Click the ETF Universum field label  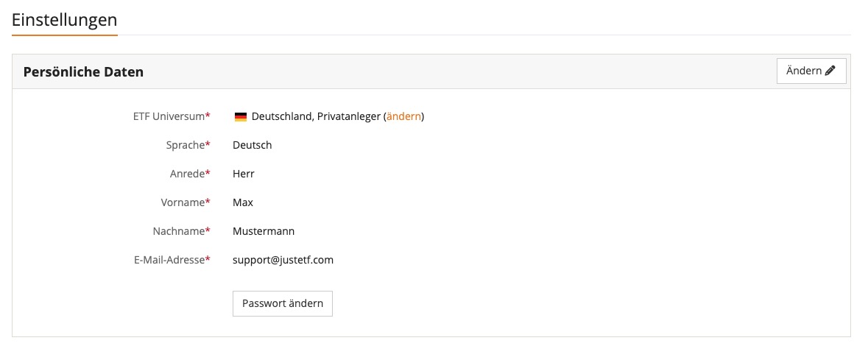pyautogui.click(x=169, y=116)
